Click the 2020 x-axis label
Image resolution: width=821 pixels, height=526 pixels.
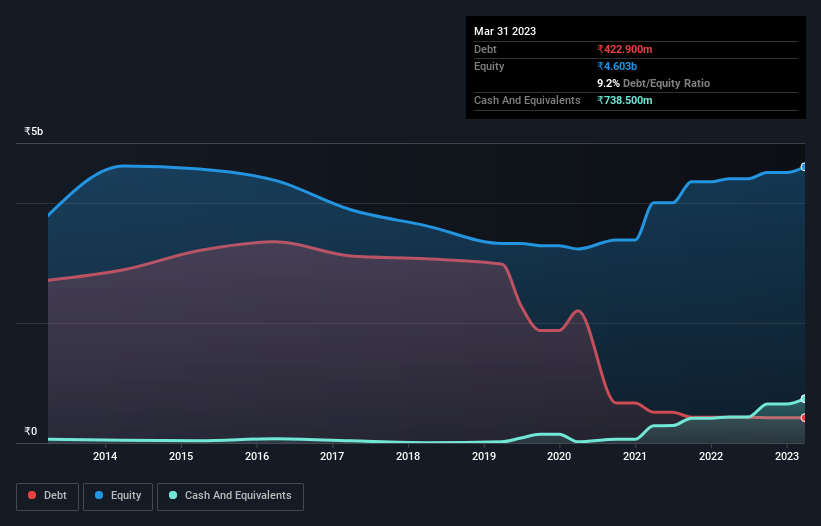[559, 456]
